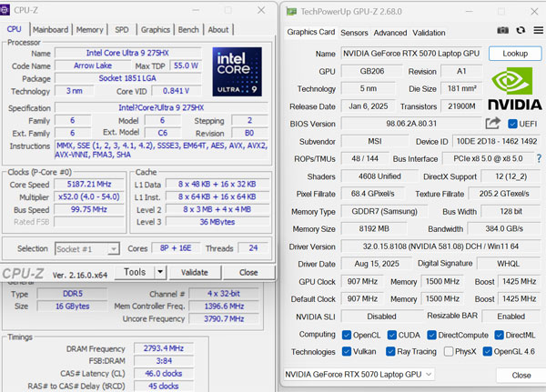546x392 pixels.
Task: Toggle the Ray Tracing checkbox
Action: (390, 351)
